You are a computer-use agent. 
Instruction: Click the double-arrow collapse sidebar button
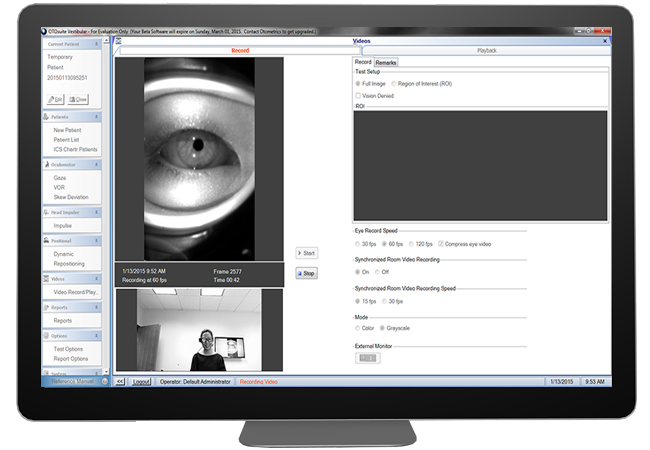[120, 381]
